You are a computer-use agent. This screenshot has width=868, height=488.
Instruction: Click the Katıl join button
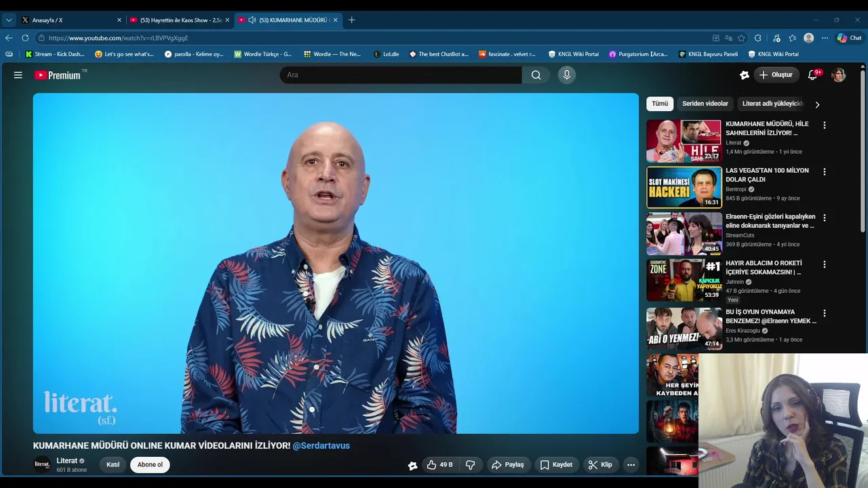click(113, 464)
